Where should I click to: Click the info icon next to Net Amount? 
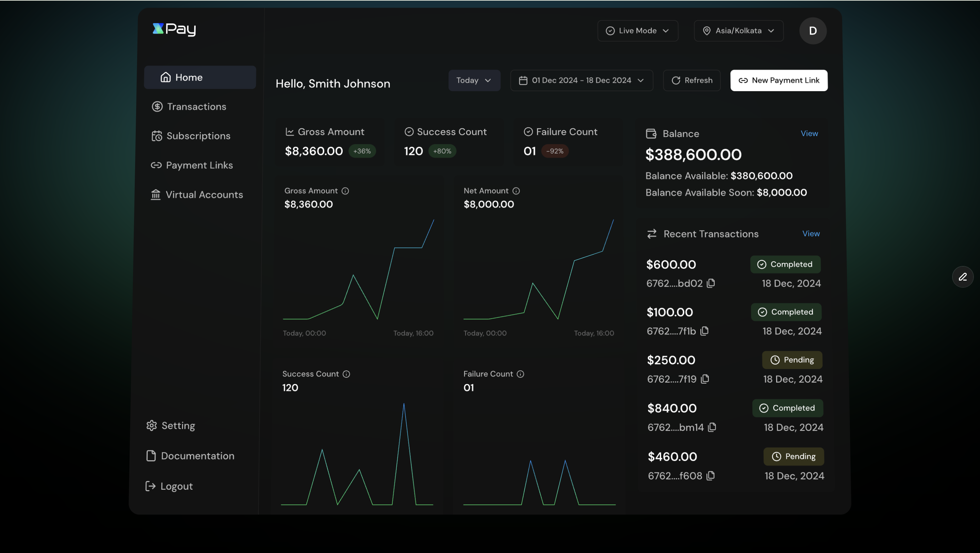click(516, 191)
